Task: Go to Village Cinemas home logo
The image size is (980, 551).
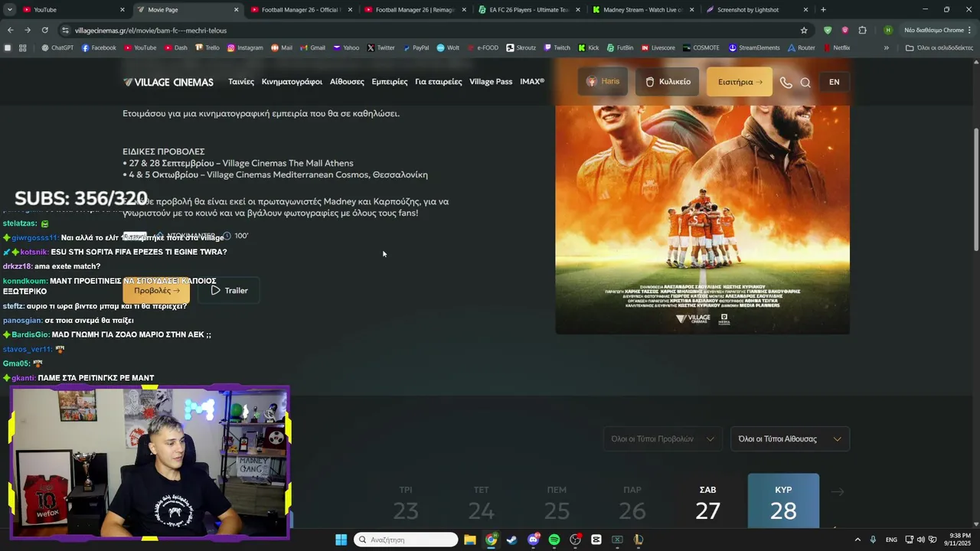Action: (168, 82)
